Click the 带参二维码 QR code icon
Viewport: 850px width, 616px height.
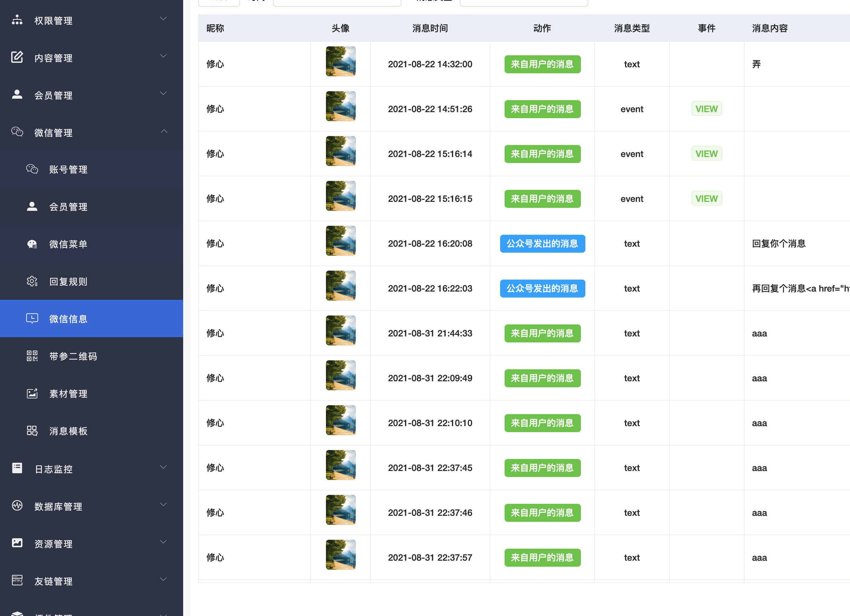[32, 356]
